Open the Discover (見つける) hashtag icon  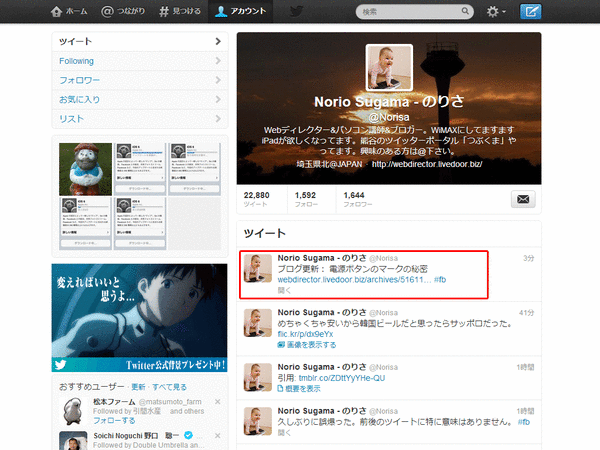164,11
